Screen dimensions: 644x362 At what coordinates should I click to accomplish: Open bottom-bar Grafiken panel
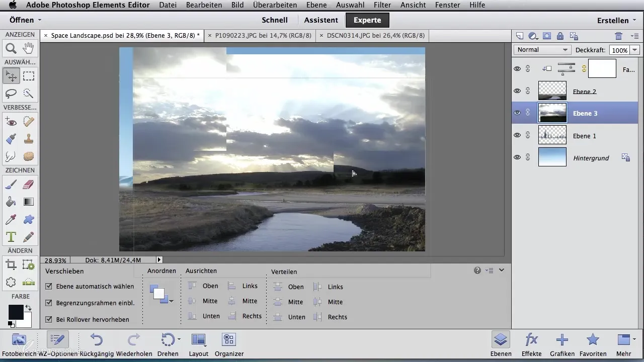pyautogui.click(x=562, y=344)
